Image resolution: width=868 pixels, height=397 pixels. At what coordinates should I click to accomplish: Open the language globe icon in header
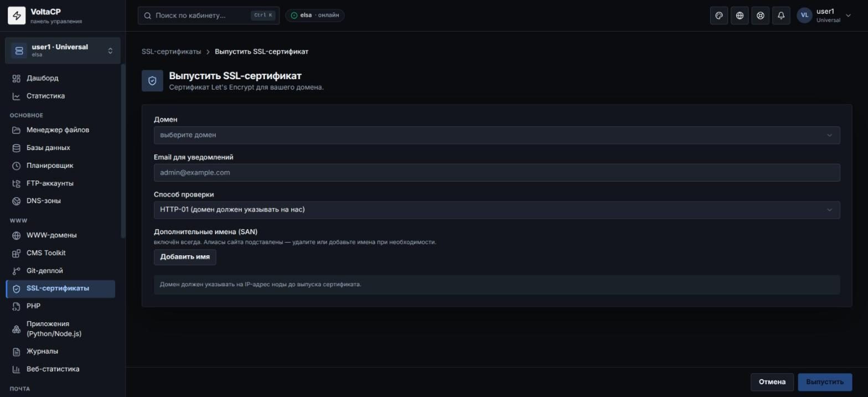pyautogui.click(x=740, y=16)
